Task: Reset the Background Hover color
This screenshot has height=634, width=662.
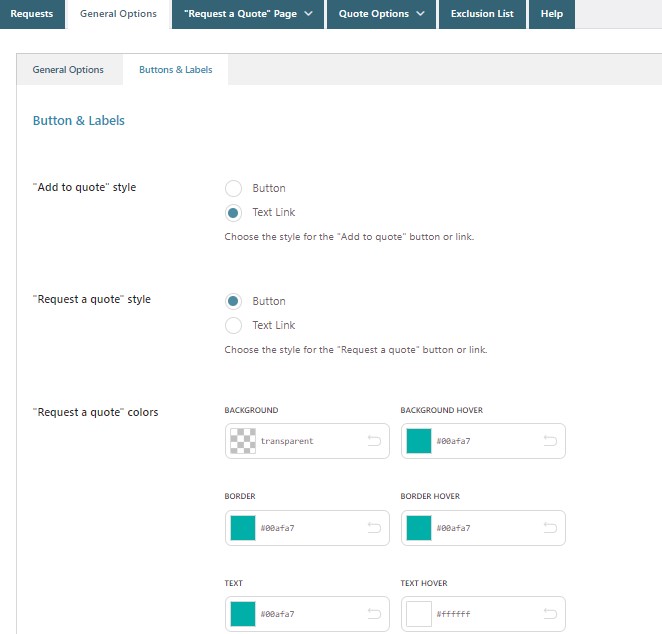Action: point(550,441)
